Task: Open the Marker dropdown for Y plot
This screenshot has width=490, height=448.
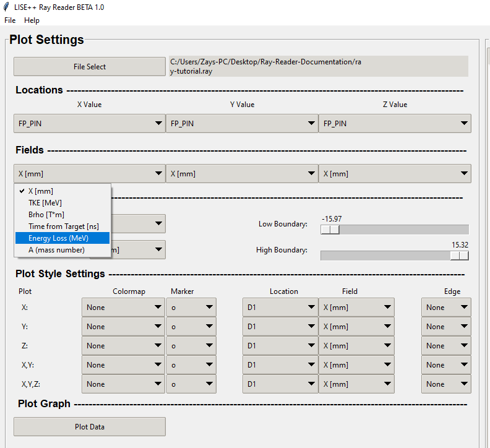Action: (x=191, y=327)
